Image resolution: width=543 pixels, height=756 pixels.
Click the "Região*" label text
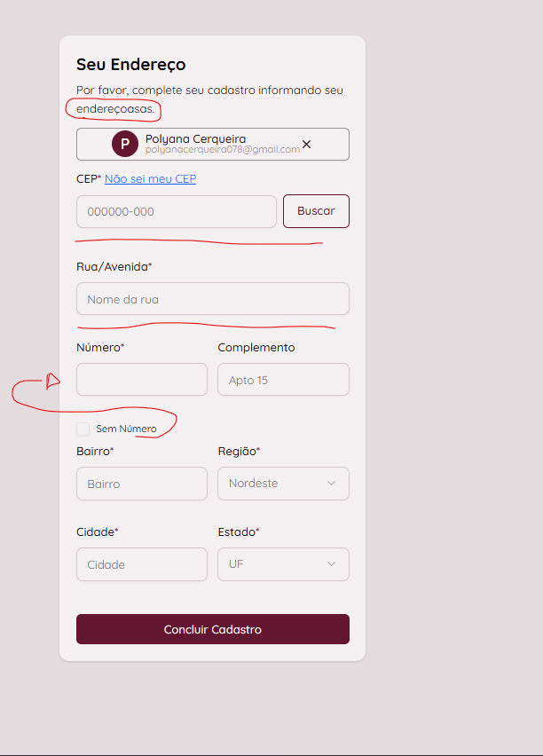pyautogui.click(x=239, y=452)
